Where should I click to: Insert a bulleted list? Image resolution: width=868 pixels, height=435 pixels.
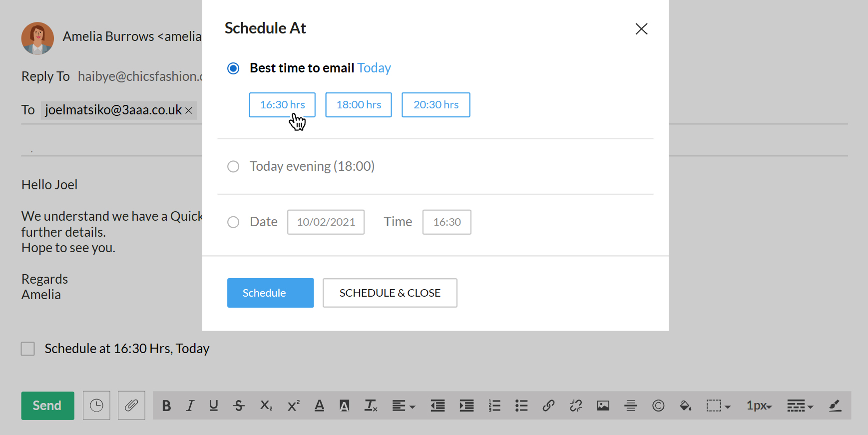[521, 406]
